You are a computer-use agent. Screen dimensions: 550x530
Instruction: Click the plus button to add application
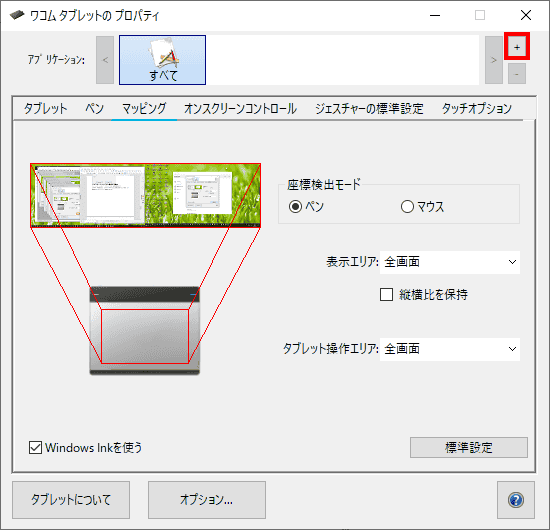[x=517, y=47]
